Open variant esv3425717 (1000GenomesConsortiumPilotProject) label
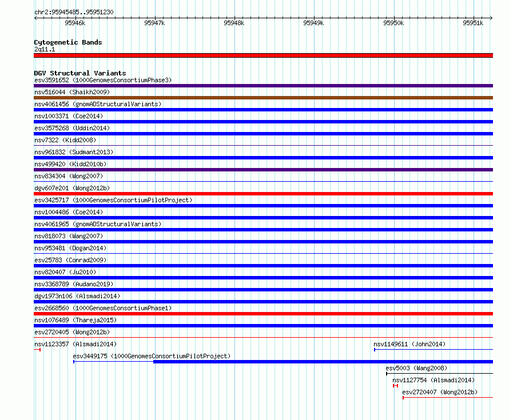Image resolution: width=509 pixels, height=420 pixels. [x=113, y=200]
